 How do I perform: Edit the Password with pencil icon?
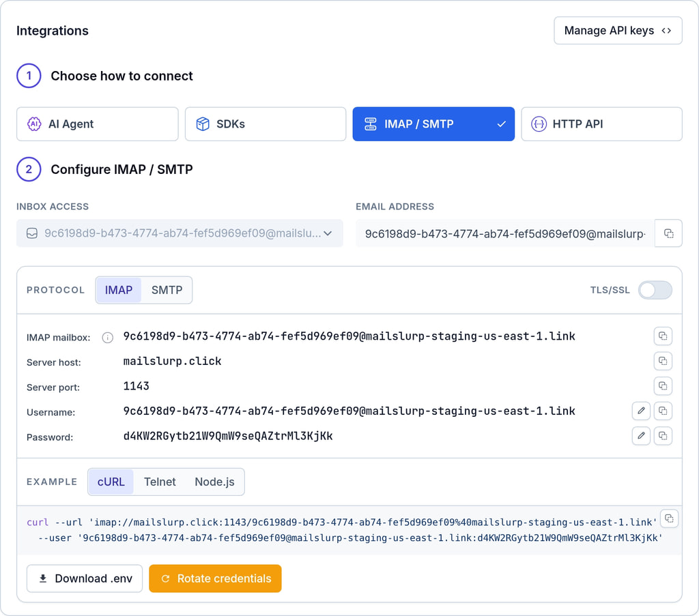pyautogui.click(x=641, y=436)
